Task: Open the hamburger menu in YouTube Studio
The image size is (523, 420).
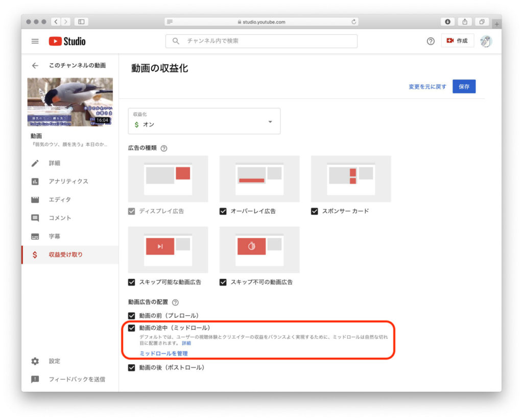Action: coord(35,41)
